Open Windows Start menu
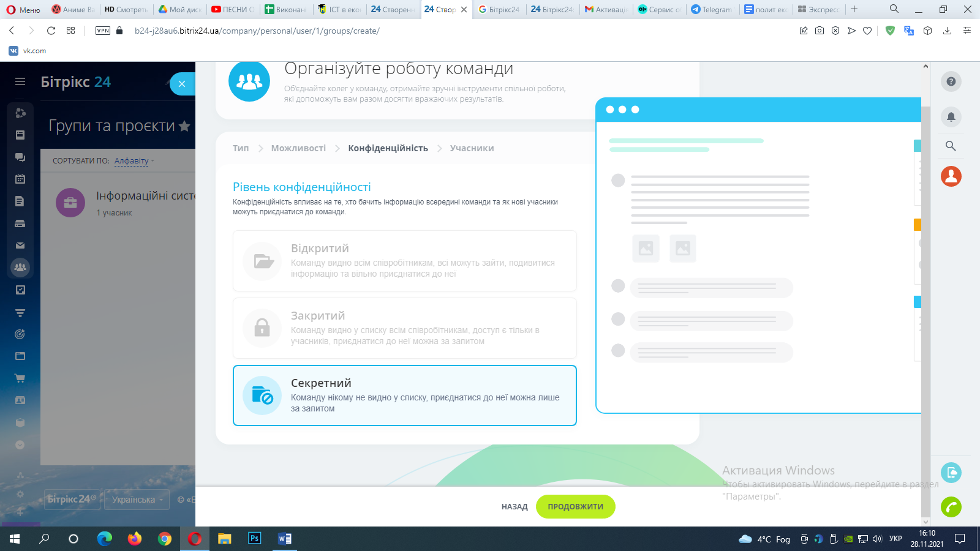 (15, 539)
